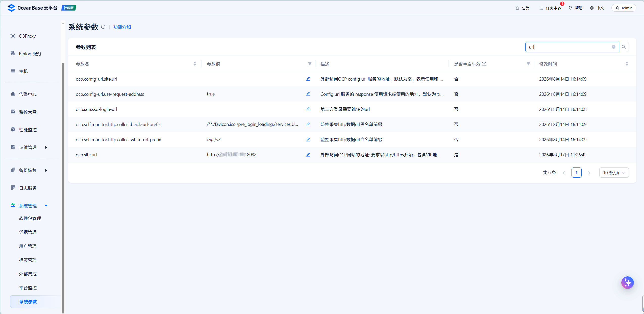Show the restart-required help tooltip icon
This screenshot has height=314, width=644.
(x=484, y=64)
